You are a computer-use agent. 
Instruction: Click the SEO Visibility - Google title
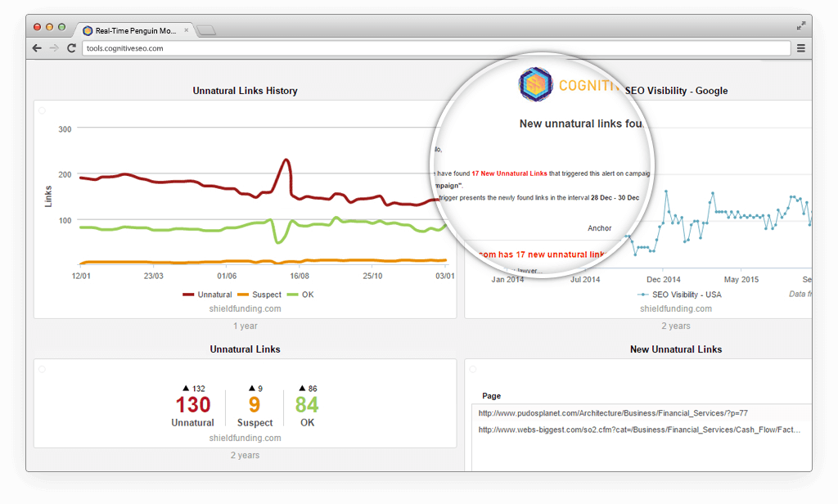[676, 91]
